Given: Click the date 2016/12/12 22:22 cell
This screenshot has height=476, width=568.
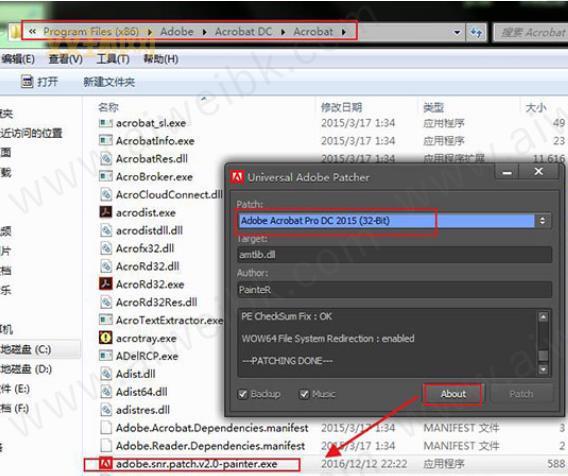Looking at the screenshot, I should coord(364,464).
